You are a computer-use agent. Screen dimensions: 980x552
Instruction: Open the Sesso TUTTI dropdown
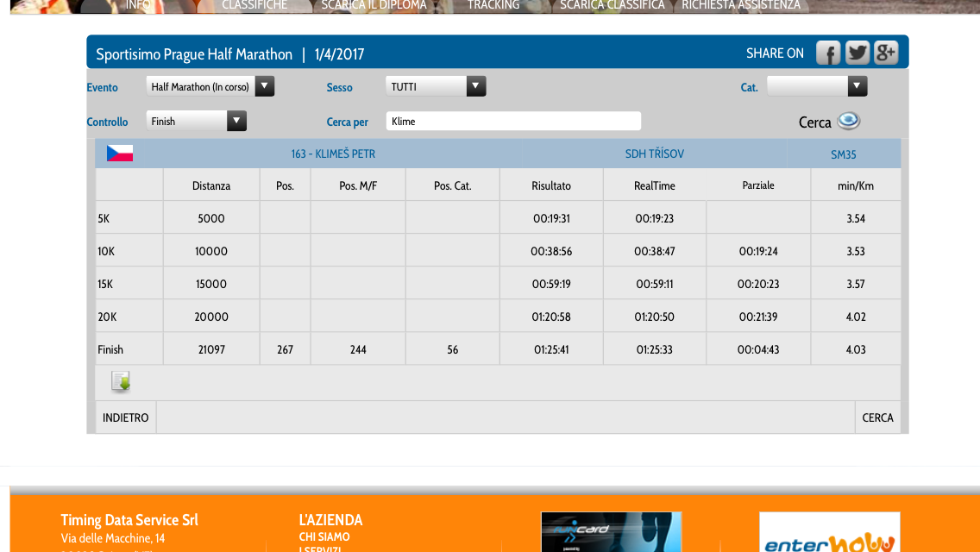point(436,86)
